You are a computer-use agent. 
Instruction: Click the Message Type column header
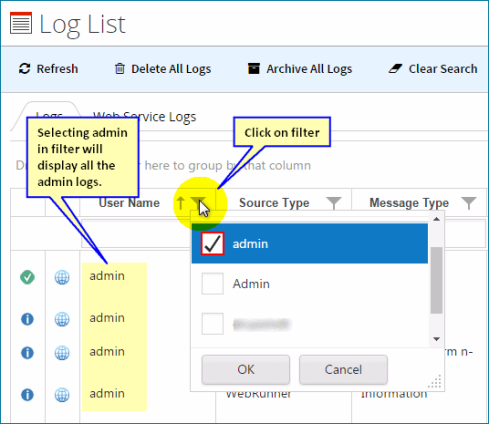coord(409,203)
